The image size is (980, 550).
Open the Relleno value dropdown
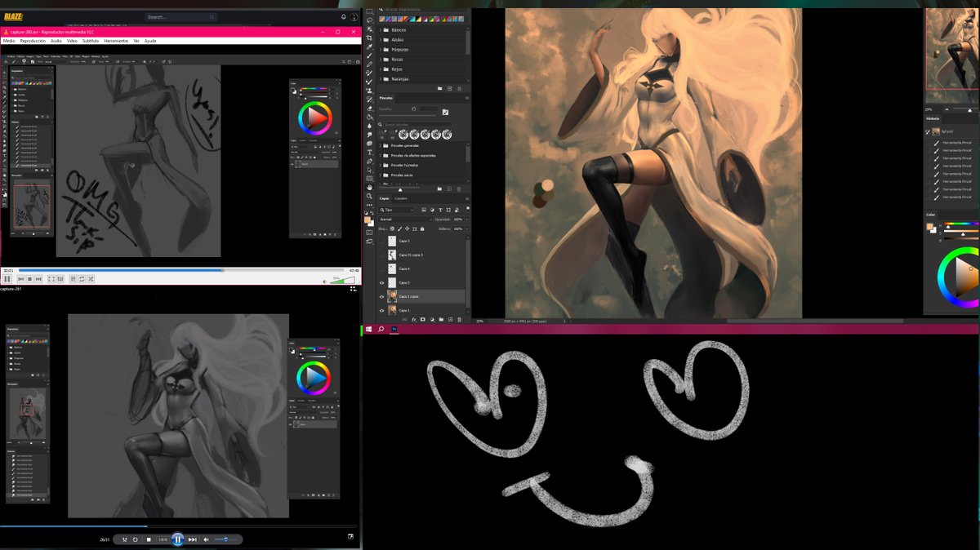467,228
